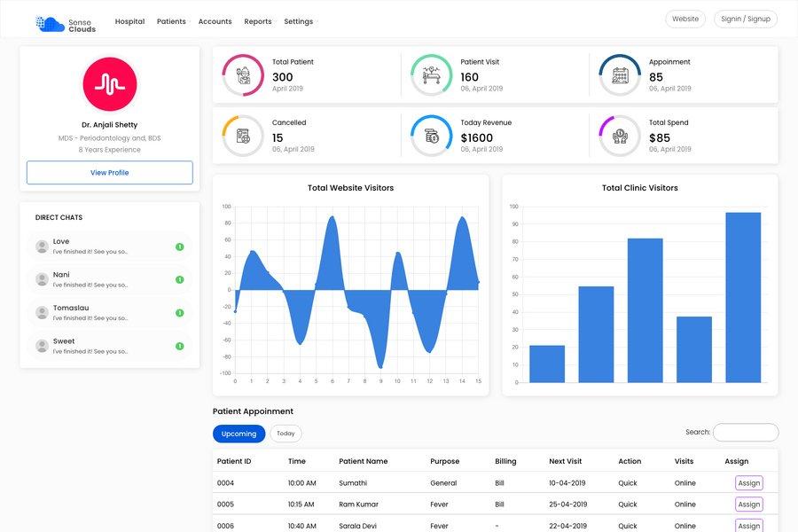Click the Total Spend icon
Image resolution: width=798 pixels, height=532 pixels.
(x=620, y=136)
